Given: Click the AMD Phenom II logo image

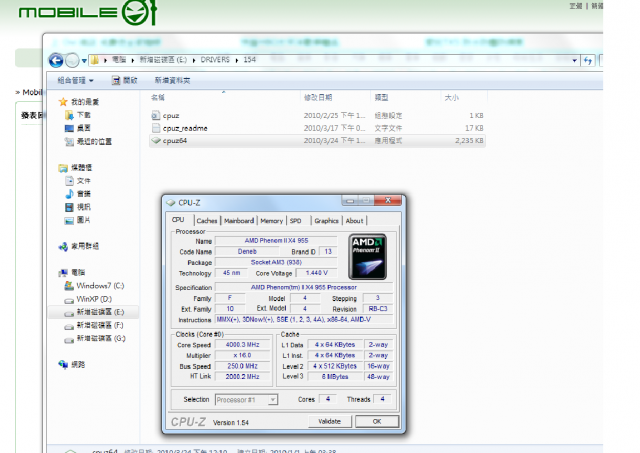Looking at the screenshot, I should point(367,256).
